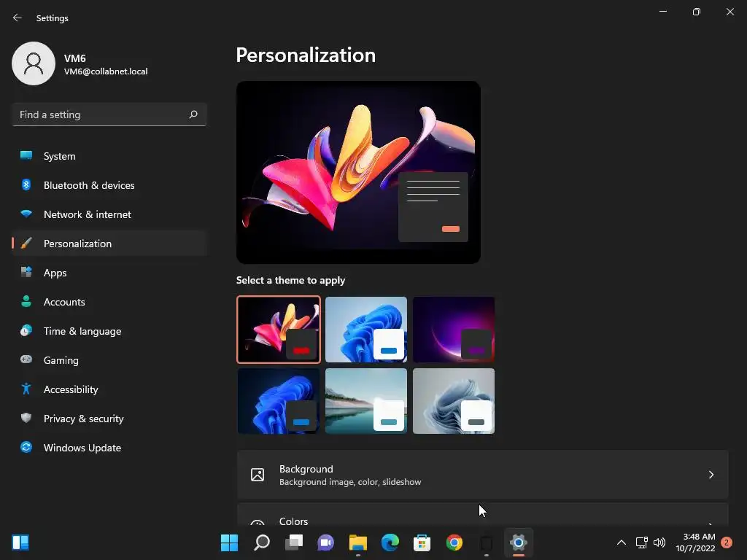The height and width of the screenshot is (560, 747).
Task: Open Task View on the taskbar
Action: tap(294, 542)
